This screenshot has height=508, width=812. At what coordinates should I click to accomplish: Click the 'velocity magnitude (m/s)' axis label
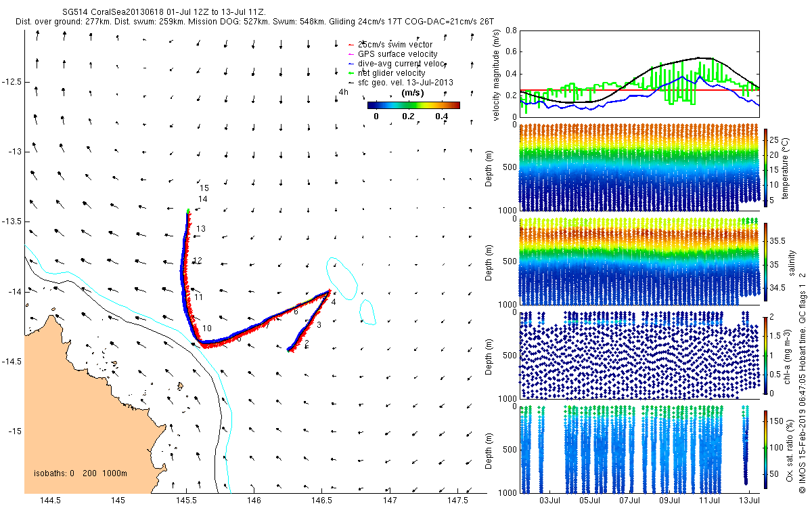click(x=497, y=76)
